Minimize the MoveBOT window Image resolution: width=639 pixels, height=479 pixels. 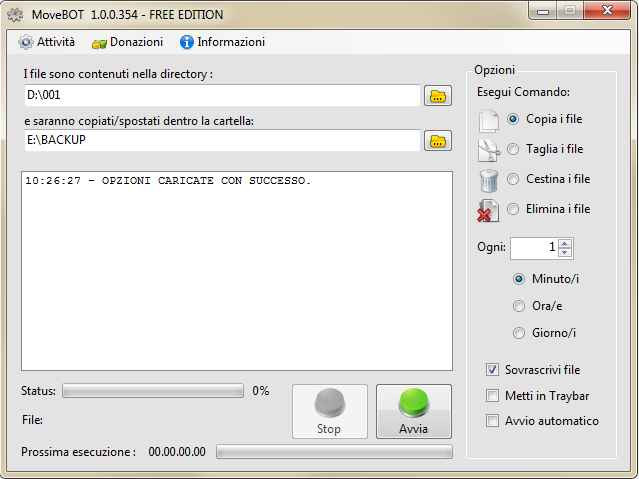coord(542,11)
